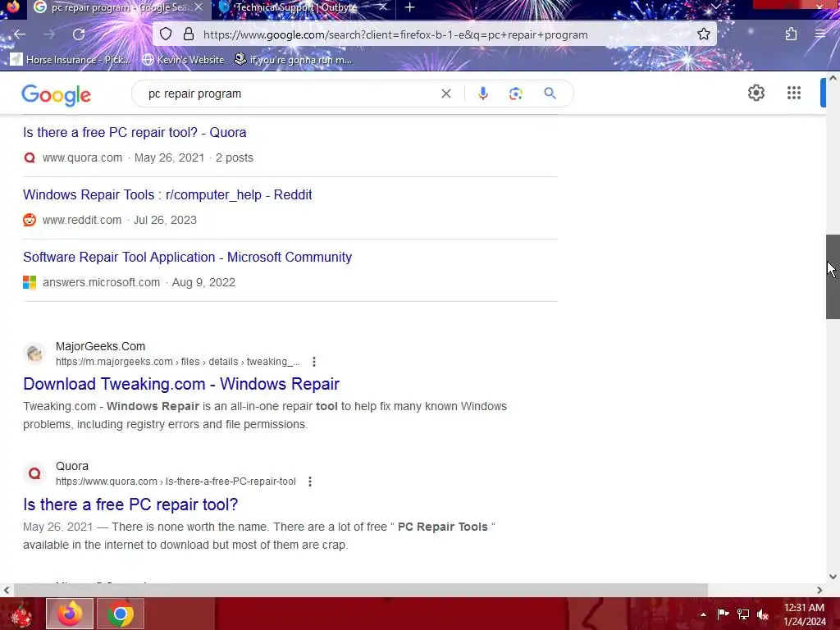
Task: Switch to the pc repair program Google Search tab
Action: [x=119, y=7]
